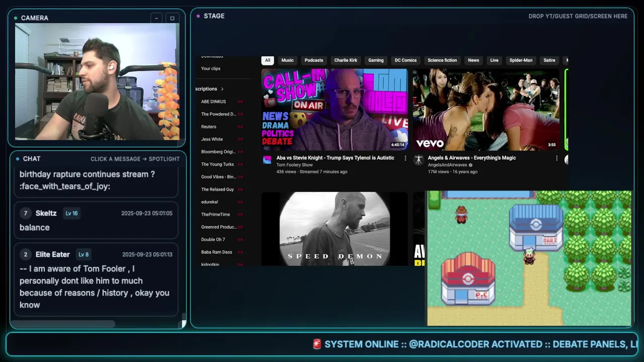The image size is (644, 362).
Task: Click live indicator next to Double Oh 7
Action: click(240, 240)
